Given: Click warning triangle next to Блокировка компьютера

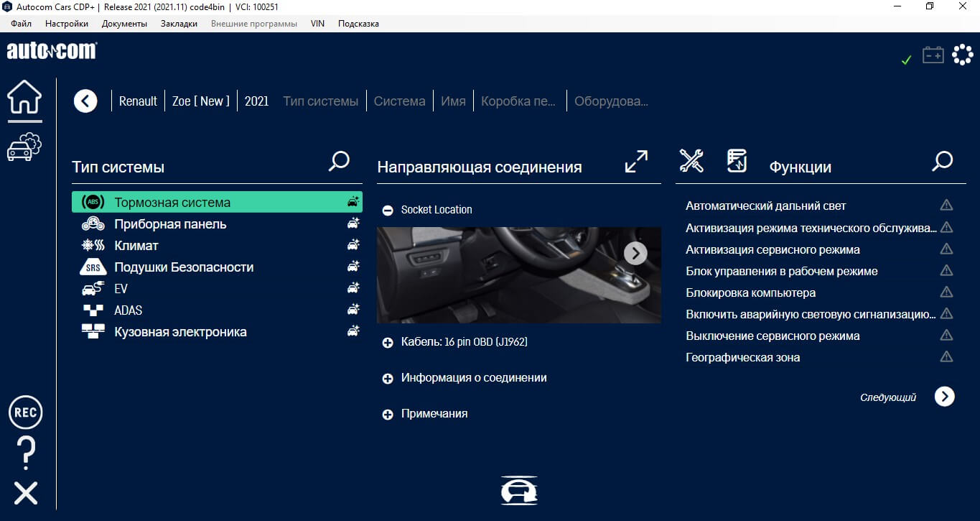Looking at the screenshot, I should (x=946, y=292).
